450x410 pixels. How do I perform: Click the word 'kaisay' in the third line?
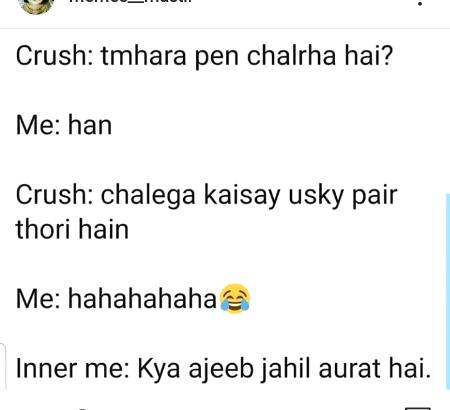242,196
